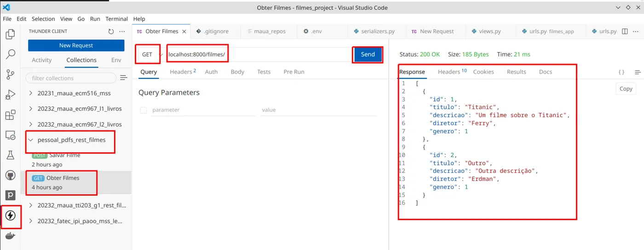644x250 pixels.
Task: Open the Tests tab
Action: 264,72
